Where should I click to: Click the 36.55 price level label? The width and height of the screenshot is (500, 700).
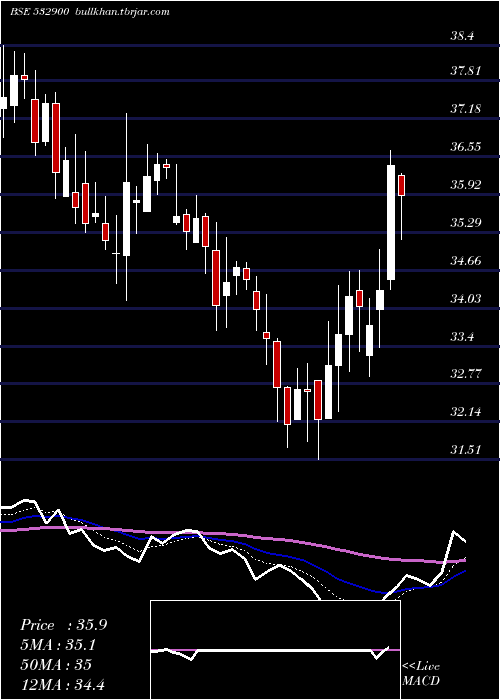click(x=466, y=146)
